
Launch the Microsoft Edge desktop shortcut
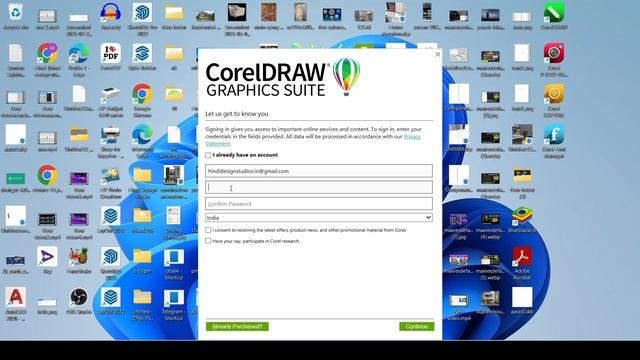click(x=142, y=135)
